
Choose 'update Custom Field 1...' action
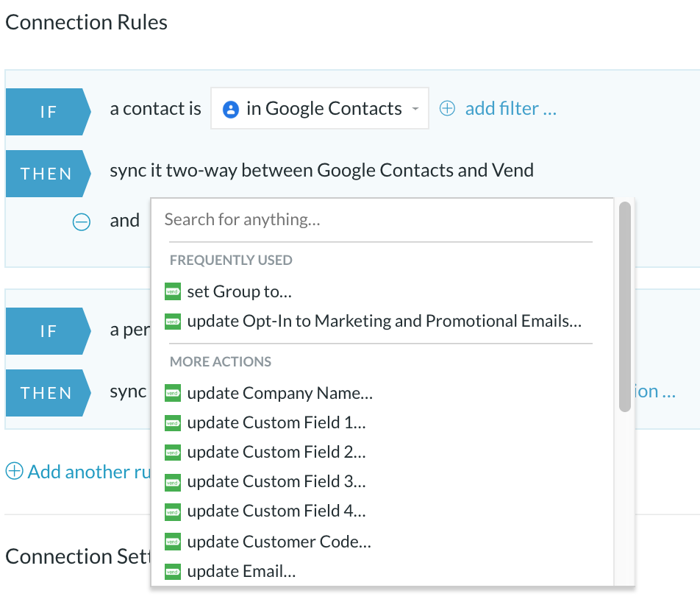tap(276, 422)
